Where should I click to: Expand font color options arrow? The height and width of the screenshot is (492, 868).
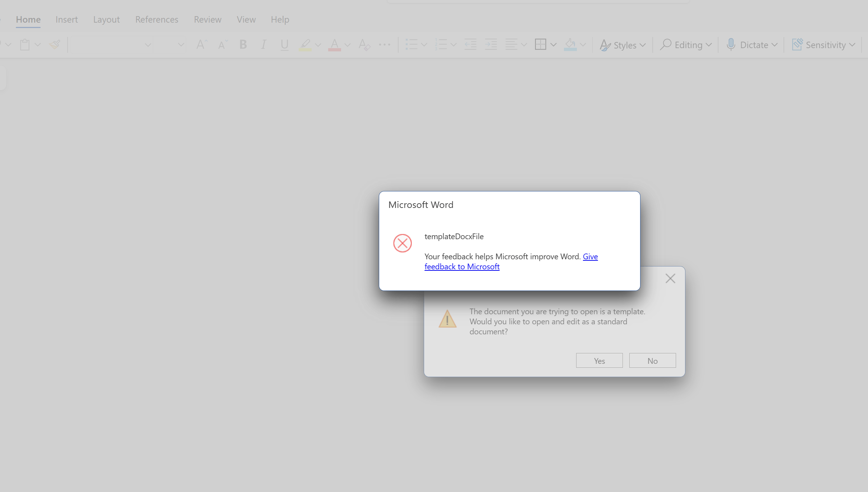[x=348, y=45]
